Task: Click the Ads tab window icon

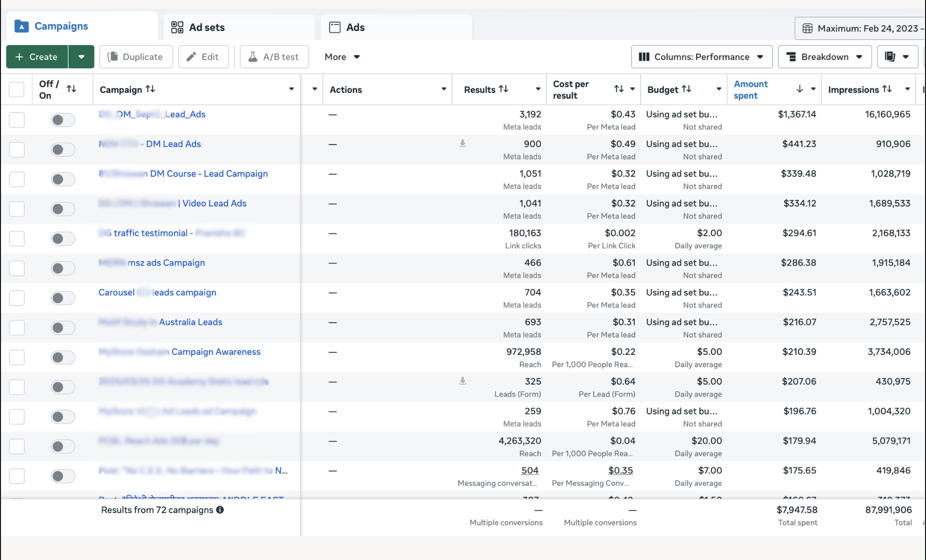Action: (x=335, y=27)
